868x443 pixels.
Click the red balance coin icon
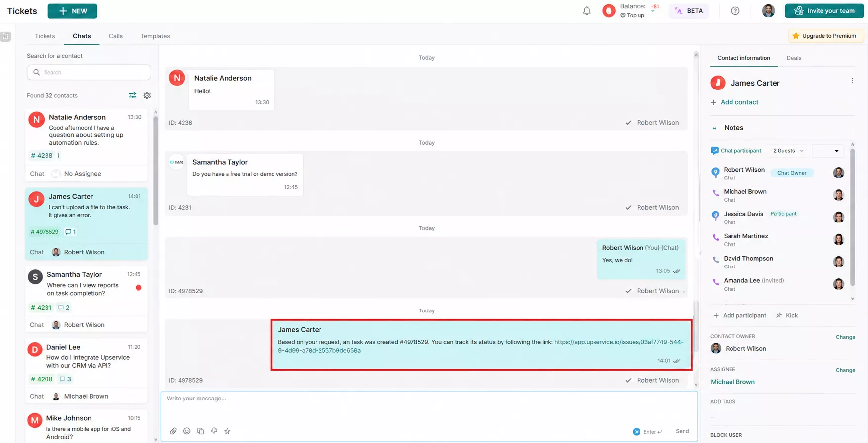click(609, 11)
